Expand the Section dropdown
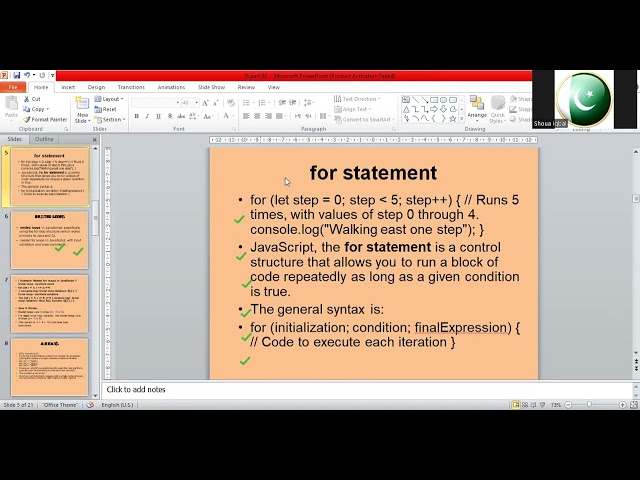This screenshot has height=480, width=640. [112, 119]
